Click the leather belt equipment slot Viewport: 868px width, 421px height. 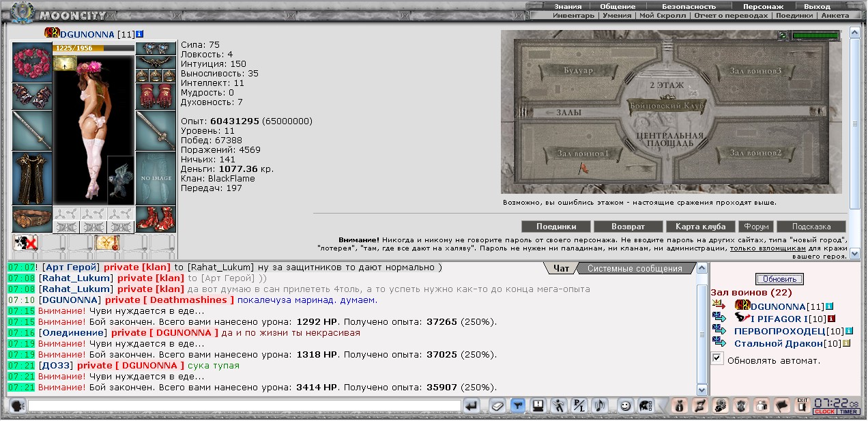pyautogui.click(x=32, y=219)
